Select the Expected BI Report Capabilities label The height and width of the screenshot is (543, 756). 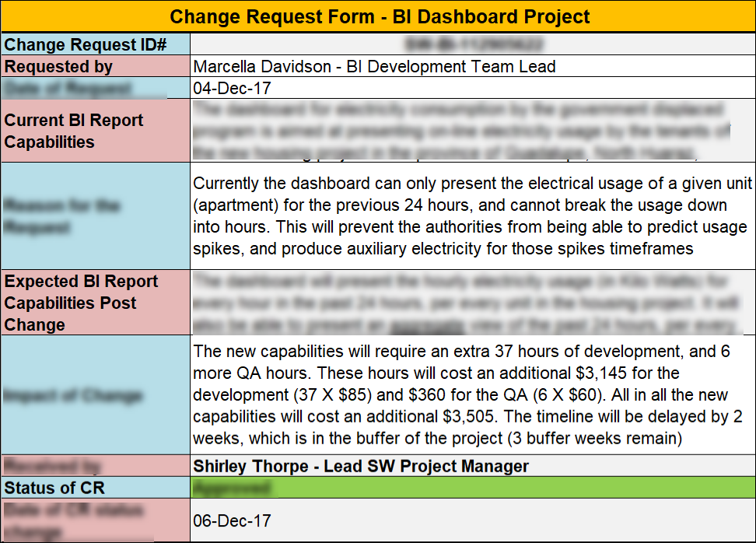[x=95, y=303]
